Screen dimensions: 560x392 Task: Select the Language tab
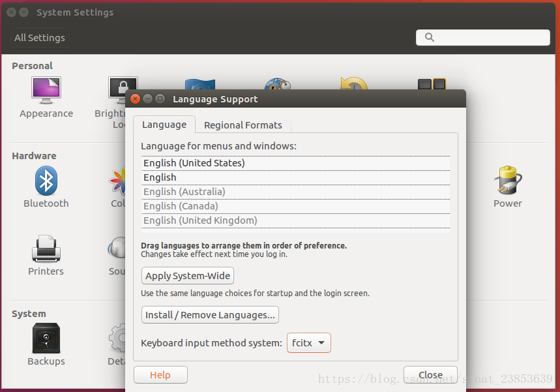(x=164, y=125)
